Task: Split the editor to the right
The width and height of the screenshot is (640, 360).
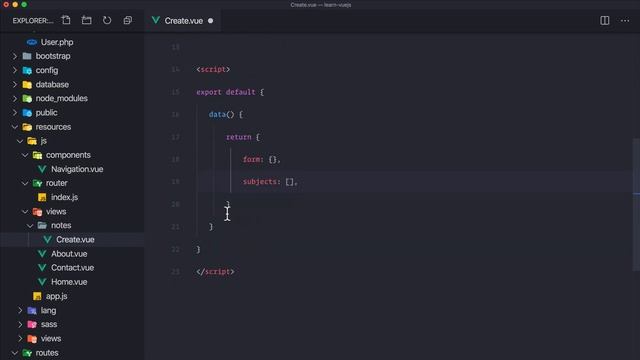Action: [604, 20]
